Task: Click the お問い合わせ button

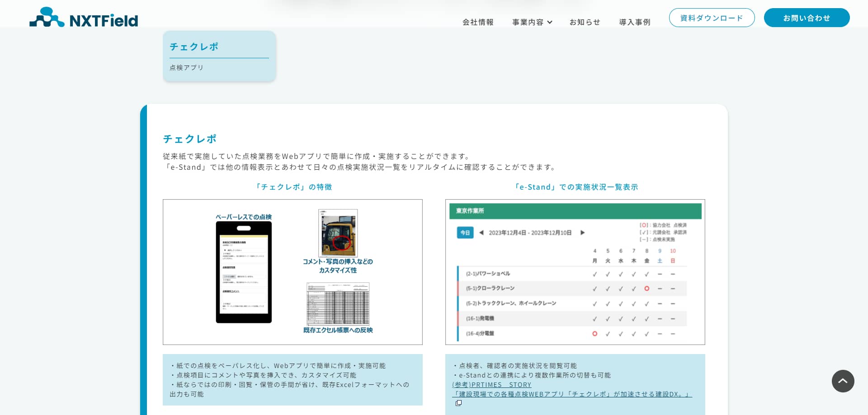Action: point(807,18)
